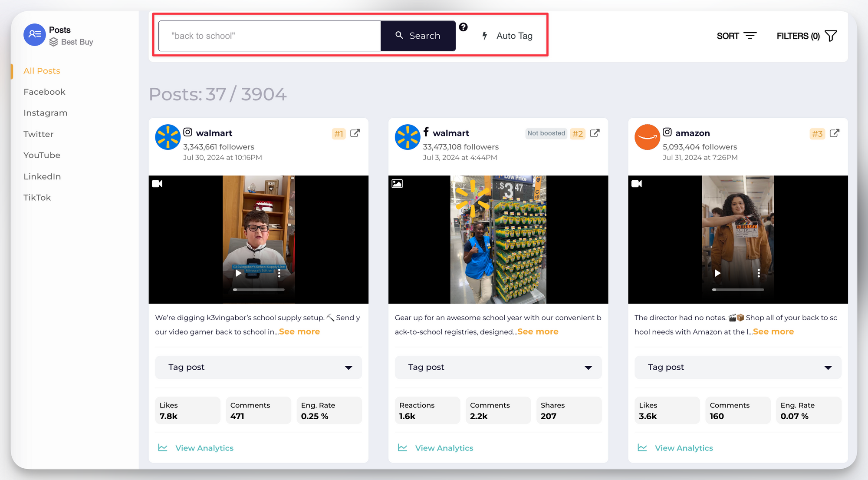
Task: Click the Best Buy layers icon
Action: (54, 42)
